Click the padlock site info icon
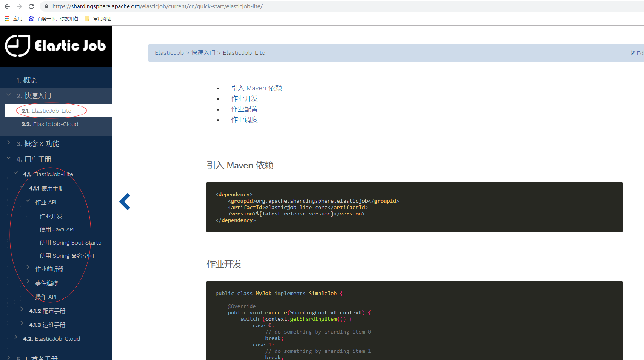 [x=46, y=6]
